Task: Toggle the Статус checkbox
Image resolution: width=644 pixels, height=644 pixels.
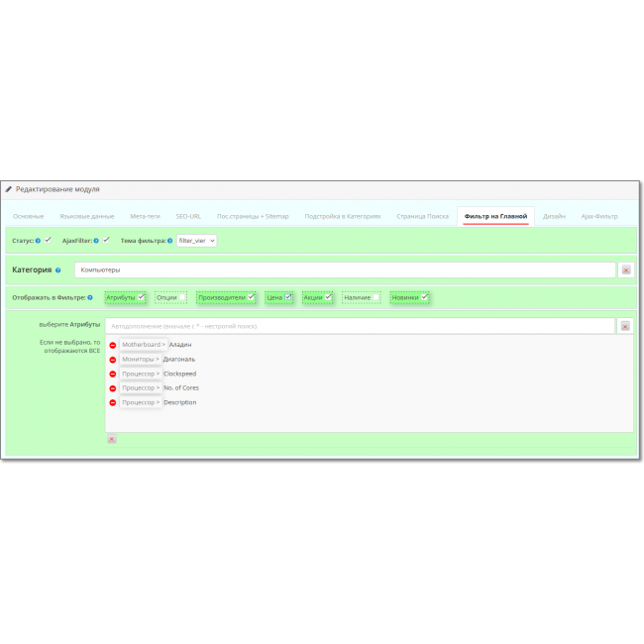Action: tap(48, 240)
